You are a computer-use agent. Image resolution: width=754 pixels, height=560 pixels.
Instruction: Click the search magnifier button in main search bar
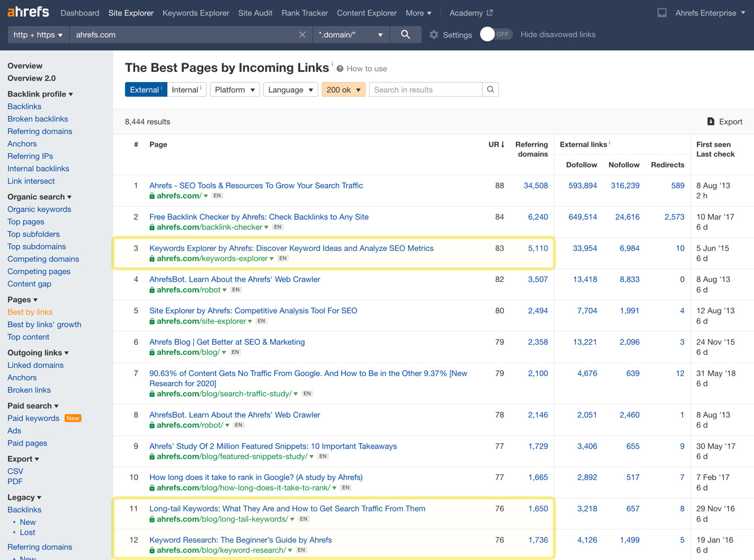coord(405,34)
